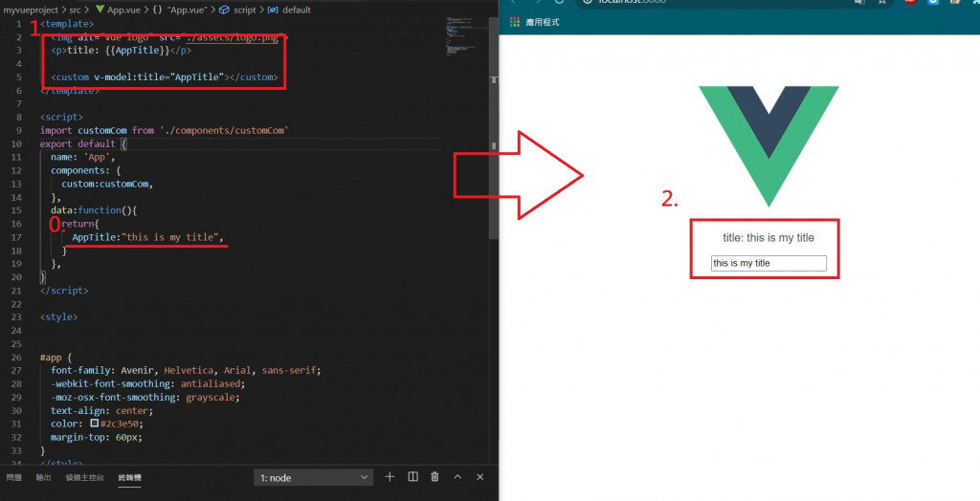Click script segment in the breadcrumb
This screenshot has width=980, height=501.
pos(244,10)
